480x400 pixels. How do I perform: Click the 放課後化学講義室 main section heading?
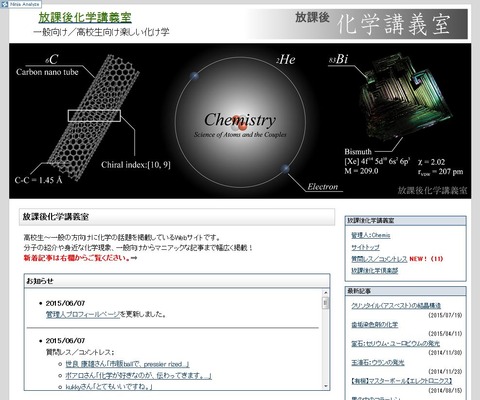(177, 217)
